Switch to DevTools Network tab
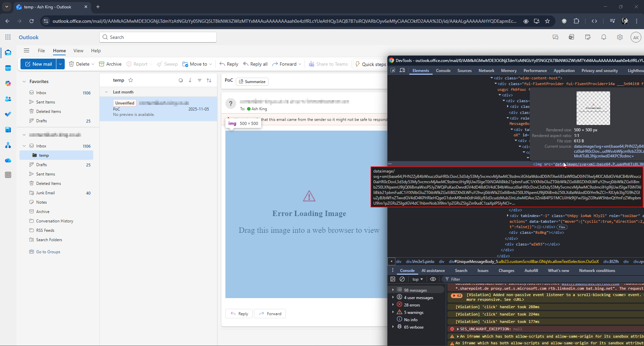The width and height of the screenshot is (644, 346). (x=486, y=71)
